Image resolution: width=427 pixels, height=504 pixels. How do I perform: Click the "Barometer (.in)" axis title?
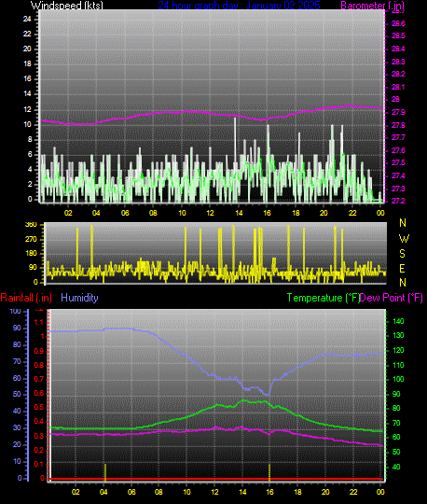(x=372, y=6)
